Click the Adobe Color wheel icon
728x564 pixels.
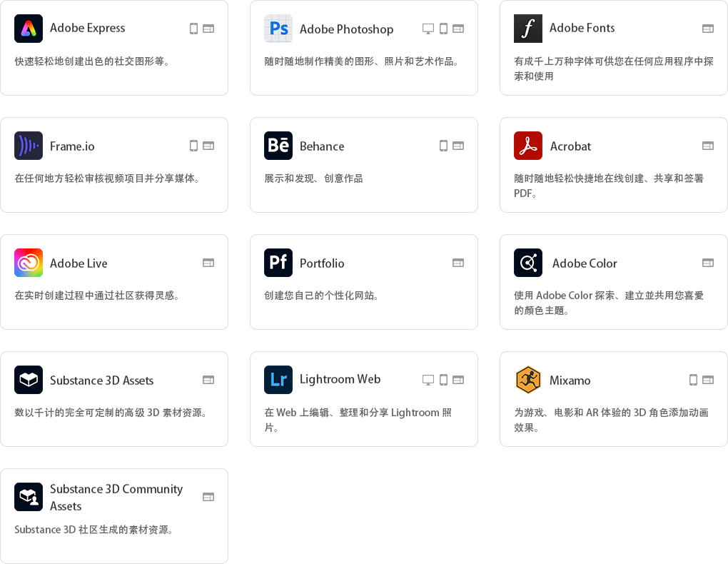click(x=528, y=263)
